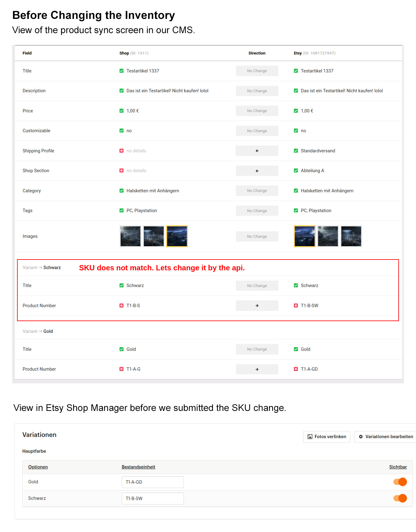Select first Shop image thumbnail

tap(131, 236)
